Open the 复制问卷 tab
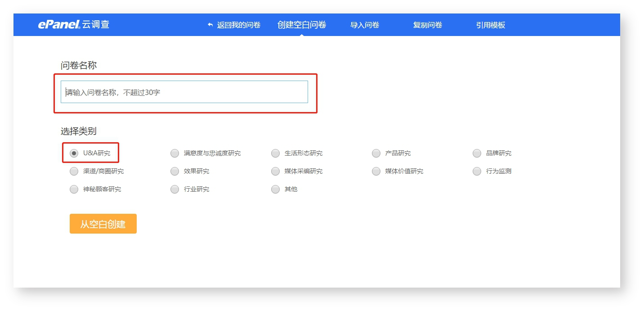 point(428,25)
